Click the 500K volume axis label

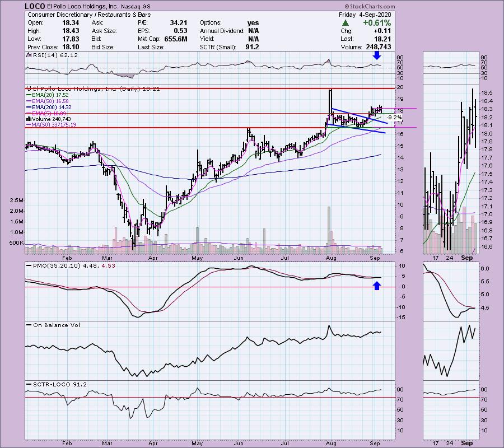point(17,243)
